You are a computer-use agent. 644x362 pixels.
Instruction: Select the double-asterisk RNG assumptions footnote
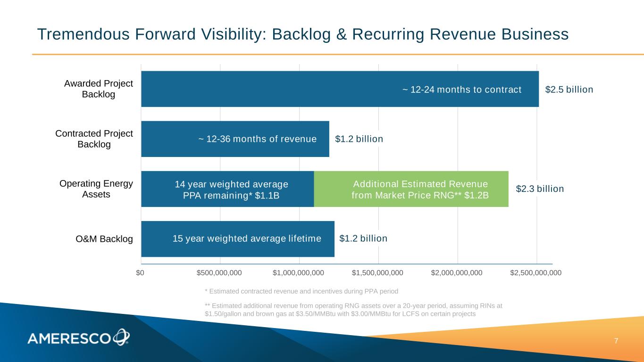coord(353,310)
